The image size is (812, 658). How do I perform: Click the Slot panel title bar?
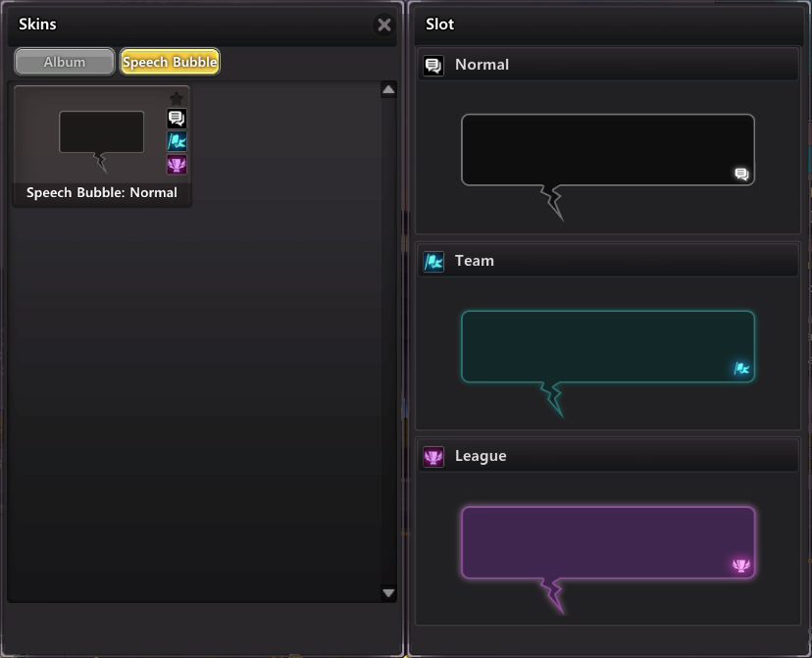pyautogui.click(x=608, y=25)
